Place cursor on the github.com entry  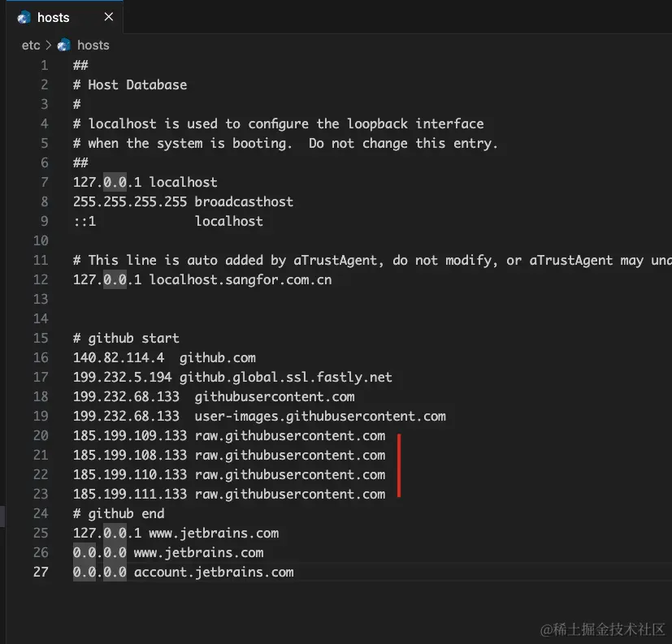[218, 357]
